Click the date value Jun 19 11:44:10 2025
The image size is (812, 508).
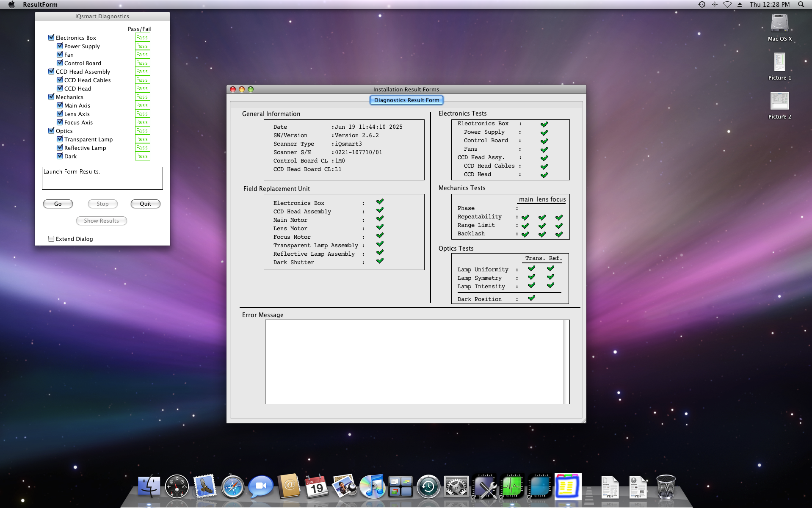(369, 127)
